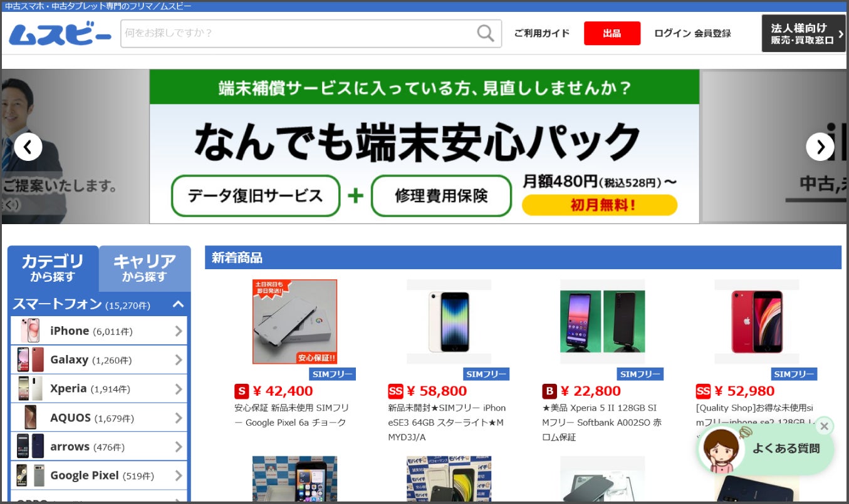The image size is (849, 504).
Task: Click the Google Pixel category icon
Action: point(30,476)
